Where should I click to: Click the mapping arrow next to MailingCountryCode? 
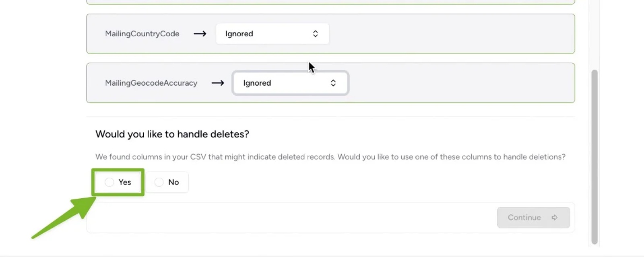click(x=199, y=34)
